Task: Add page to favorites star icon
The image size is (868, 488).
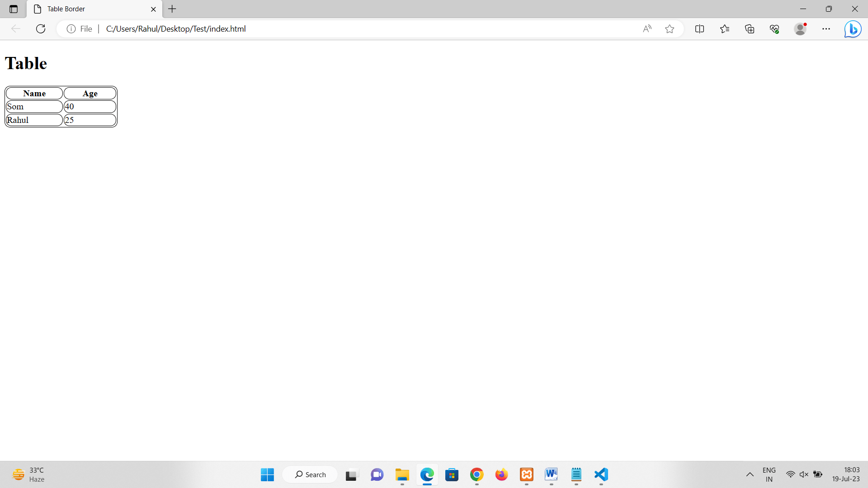Action: point(670,29)
